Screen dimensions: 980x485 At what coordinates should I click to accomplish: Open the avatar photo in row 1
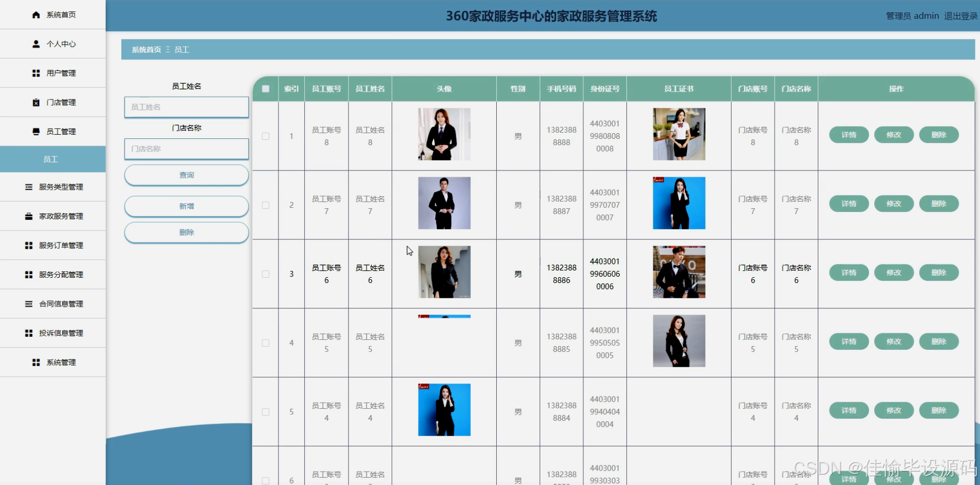pos(444,134)
